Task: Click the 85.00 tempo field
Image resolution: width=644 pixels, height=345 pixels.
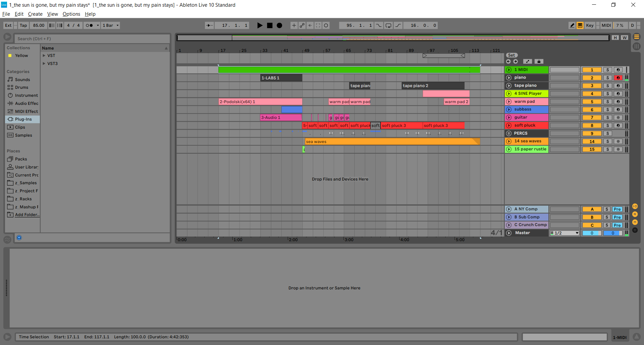Action: (39, 25)
